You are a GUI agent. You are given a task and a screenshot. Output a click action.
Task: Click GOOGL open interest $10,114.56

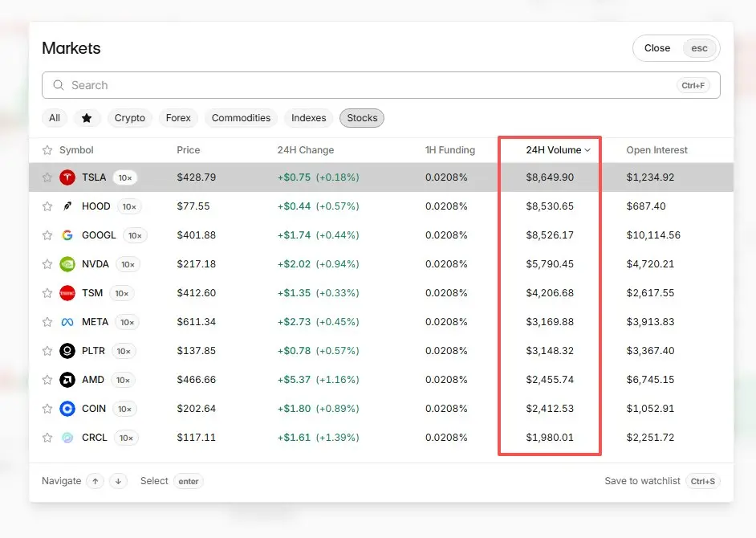coord(653,235)
